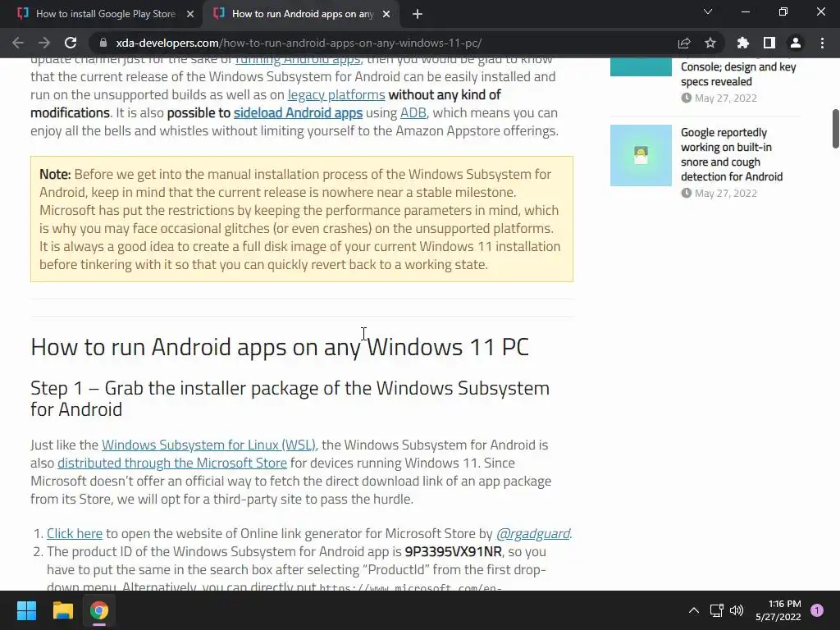Click the 'How to run Android apps on any Windows 11 PC' heading
840x630 pixels.
pos(280,347)
